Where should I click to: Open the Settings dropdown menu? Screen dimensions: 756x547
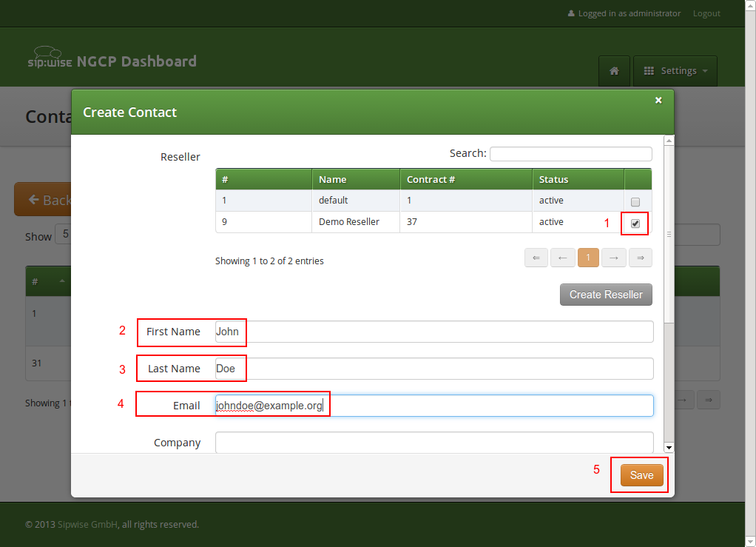675,70
